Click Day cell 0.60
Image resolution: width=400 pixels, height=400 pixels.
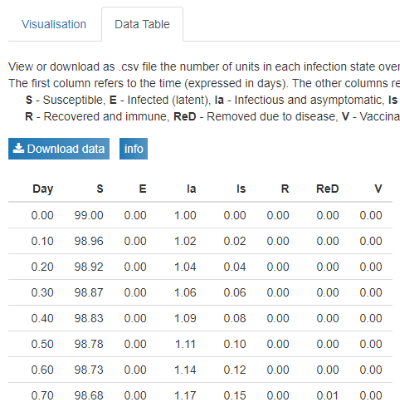click(x=42, y=369)
